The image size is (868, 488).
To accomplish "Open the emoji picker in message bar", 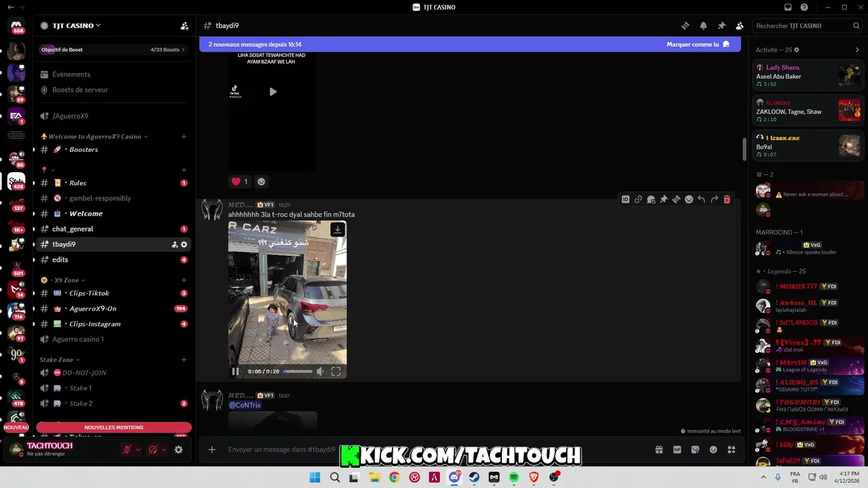I will tap(713, 449).
